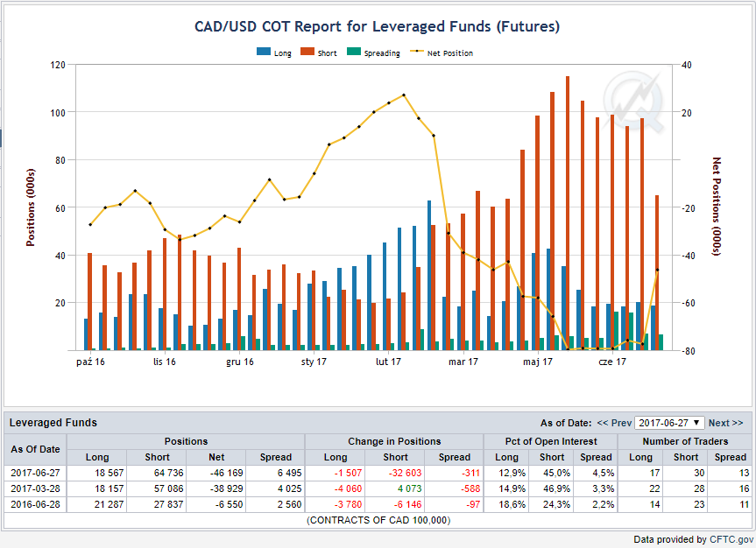Click the change in Short value -32 603

405,473
